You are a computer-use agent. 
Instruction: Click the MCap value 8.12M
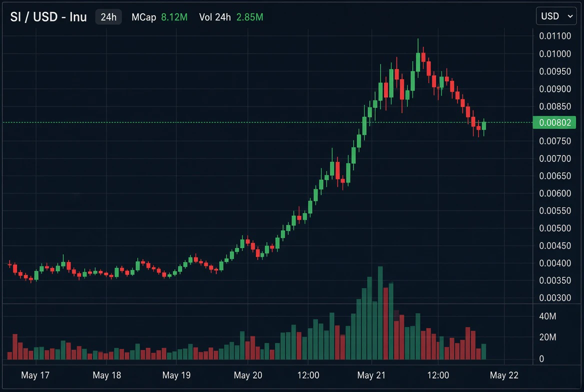click(x=174, y=17)
